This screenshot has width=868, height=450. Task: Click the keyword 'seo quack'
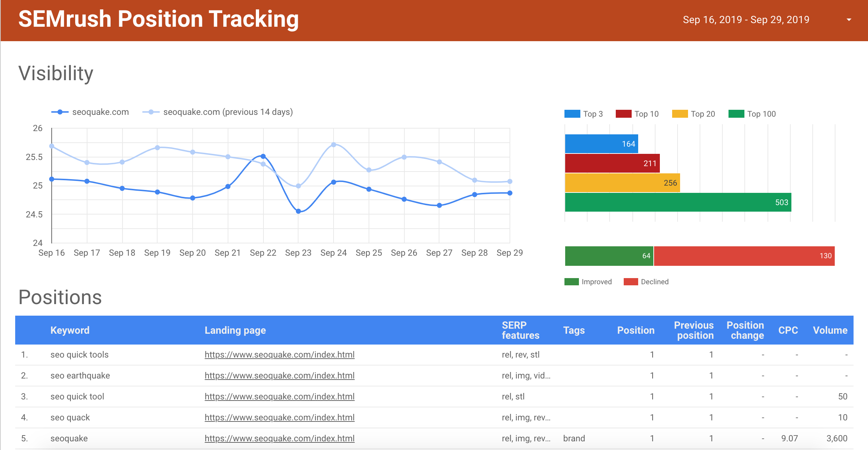click(x=70, y=417)
